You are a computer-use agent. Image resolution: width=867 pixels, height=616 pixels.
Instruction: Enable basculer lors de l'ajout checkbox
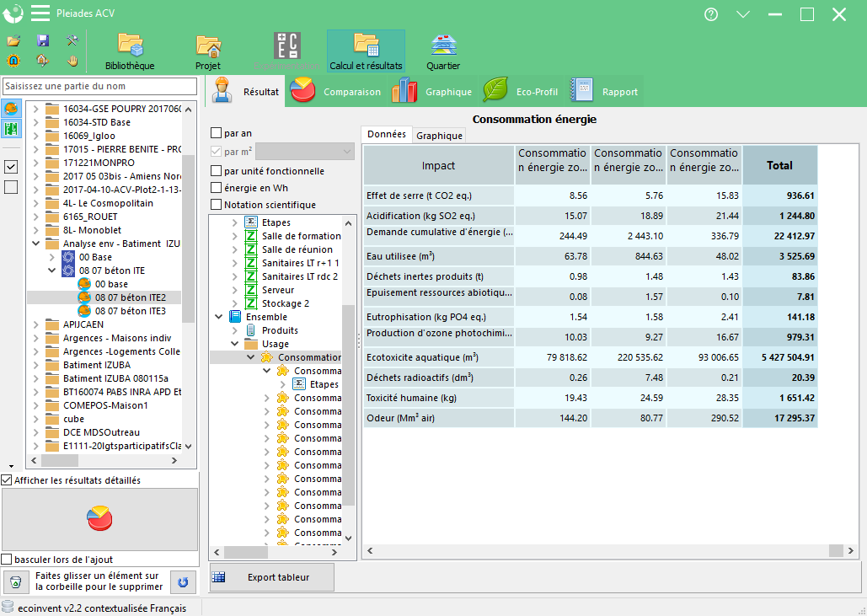[x=7, y=560]
